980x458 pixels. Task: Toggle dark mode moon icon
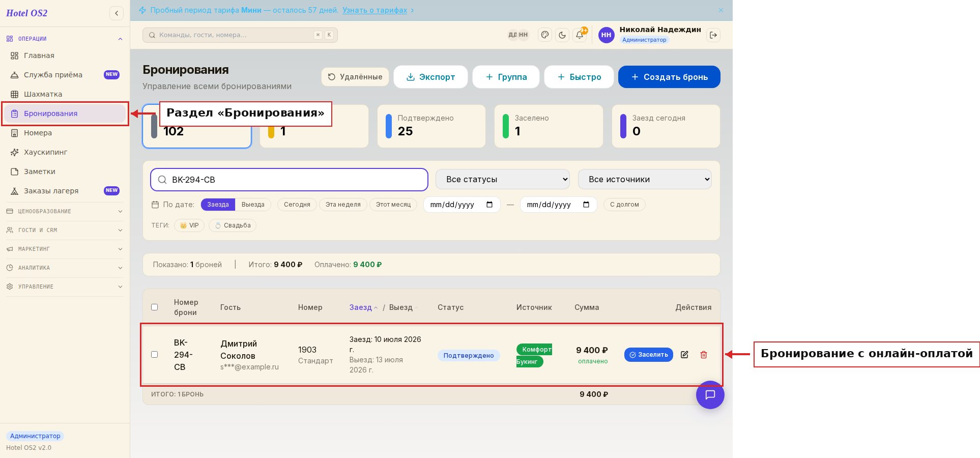(x=562, y=35)
